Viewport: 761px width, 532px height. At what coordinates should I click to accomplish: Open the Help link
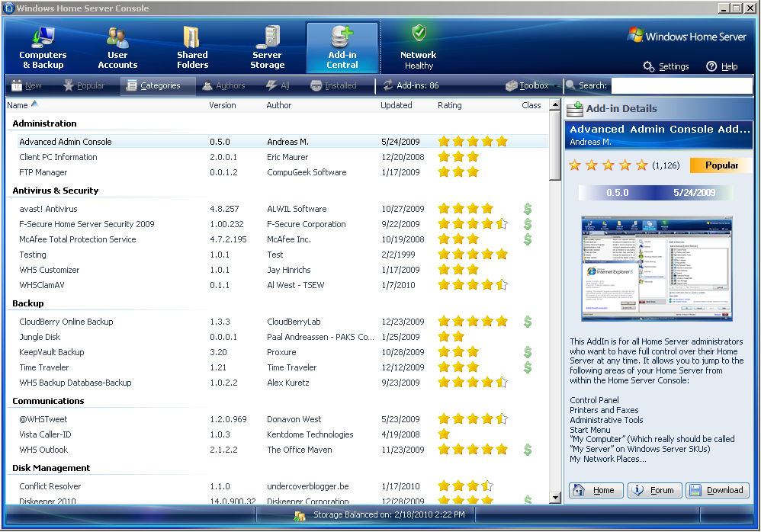(x=729, y=66)
